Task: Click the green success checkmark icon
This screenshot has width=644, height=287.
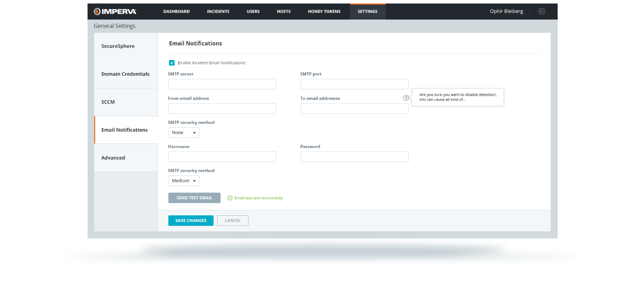Action: (230, 198)
